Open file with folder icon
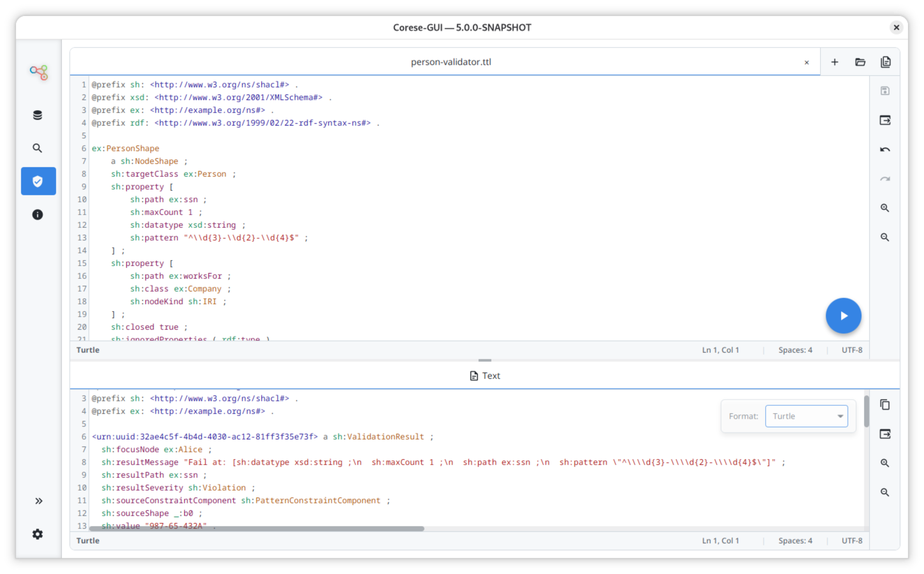Image resolution: width=924 pixels, height=574 pixels. coord(860,62)
